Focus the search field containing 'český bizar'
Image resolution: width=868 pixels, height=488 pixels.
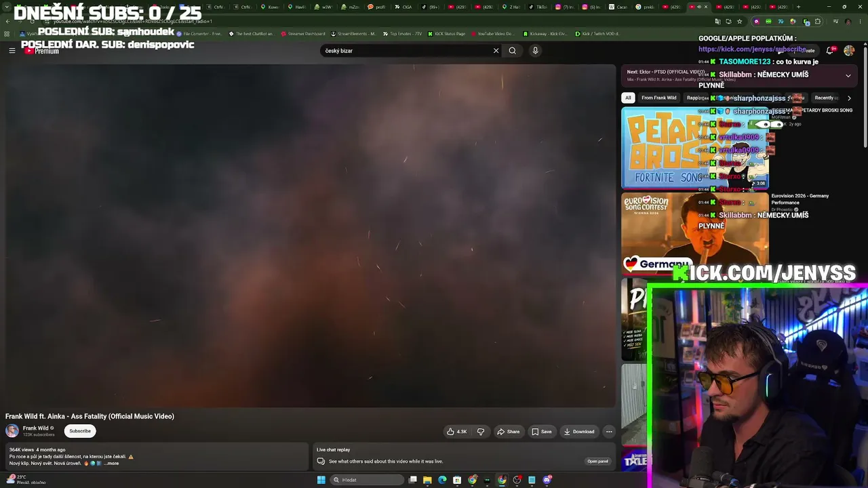(x=407, y=51)
